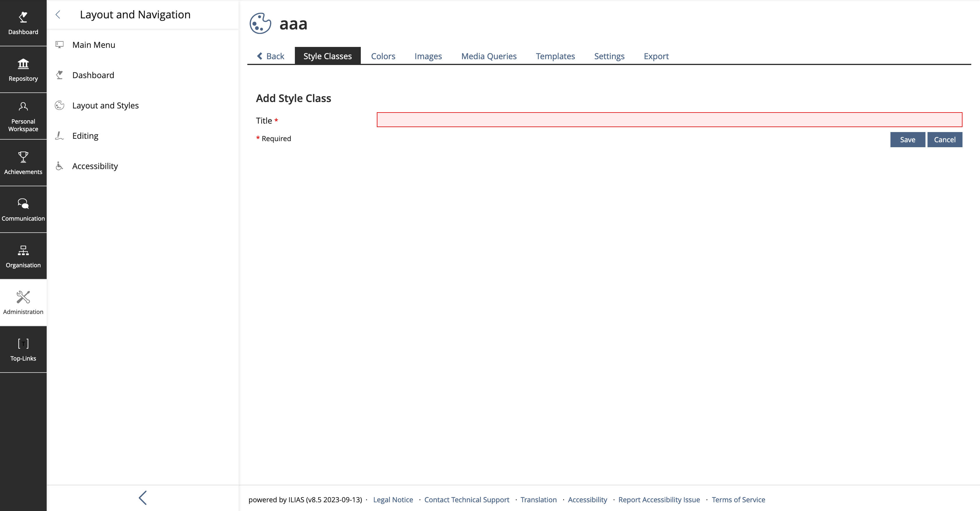Screen dimensions: 980x511
Task: Open the Top-Links icon
Action: [23, 350]
